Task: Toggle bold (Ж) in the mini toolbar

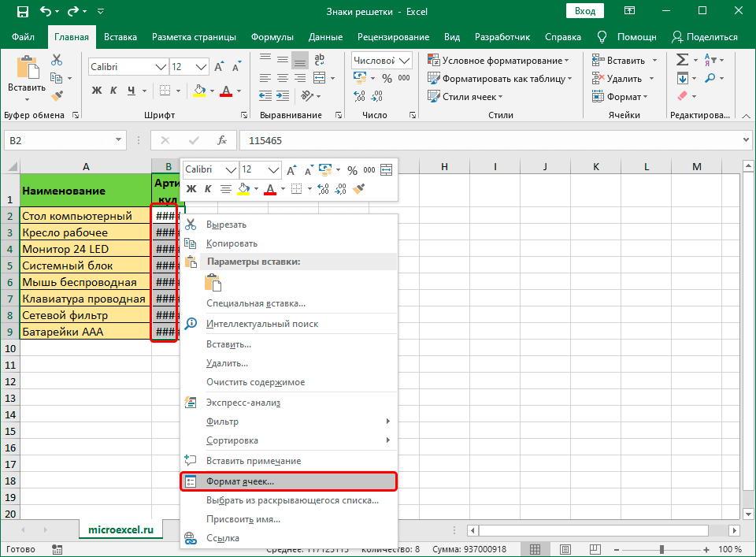Action: pos(191,189)
